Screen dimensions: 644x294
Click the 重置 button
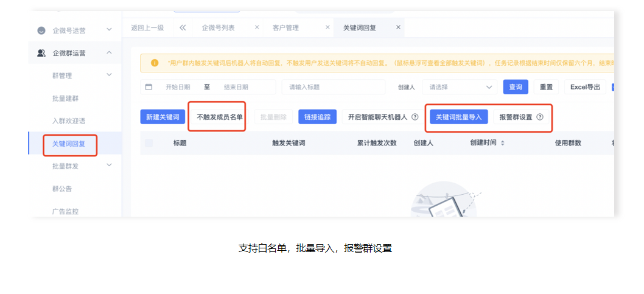pyautogui.click(x=546, y=87)
